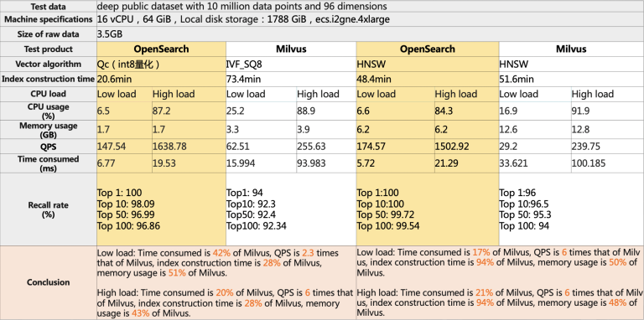Select memory usage value '3.9'
The height and width of the screenshot is (320, 644).
(304, 130)
